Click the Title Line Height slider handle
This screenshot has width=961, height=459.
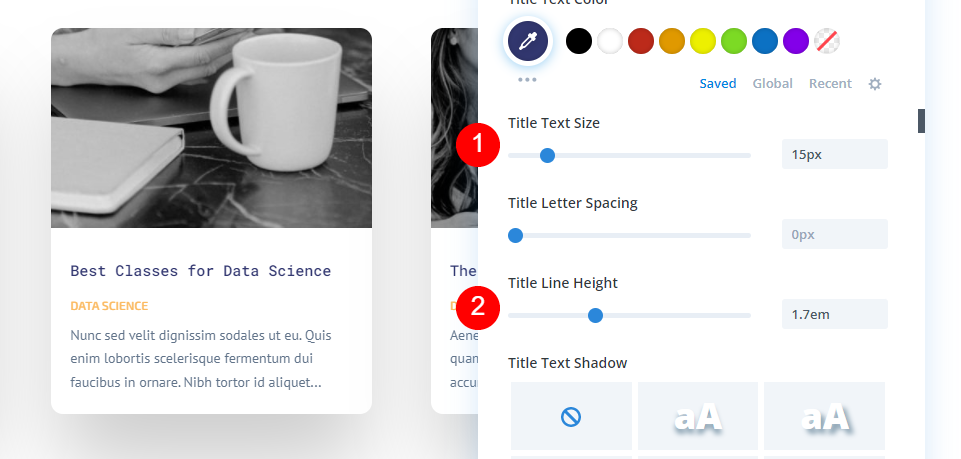pyautogui.click(x=595, y=315)
